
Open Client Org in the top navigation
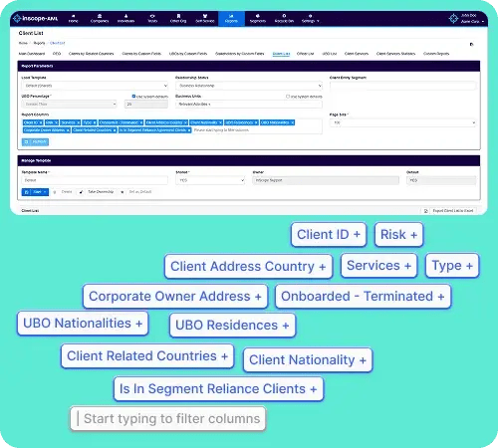pos(178,19)
